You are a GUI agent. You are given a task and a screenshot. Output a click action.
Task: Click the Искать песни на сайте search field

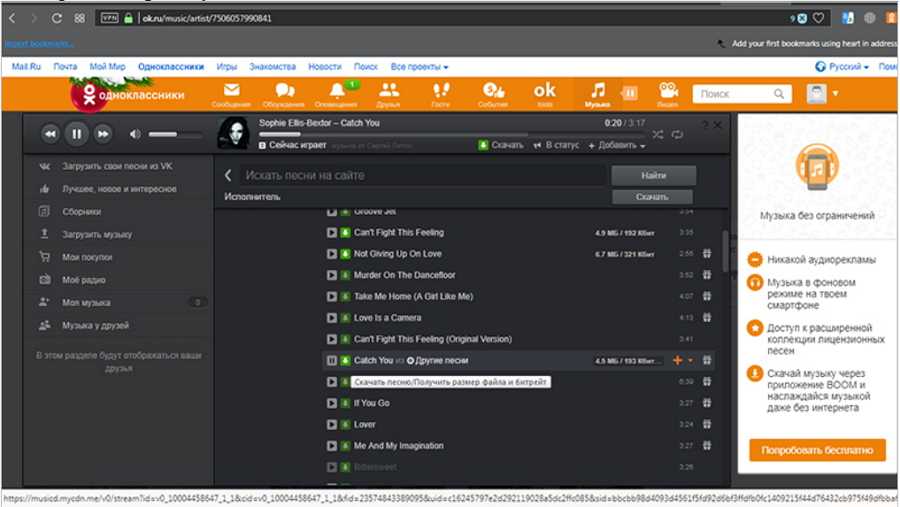click(x=420, y=175)
